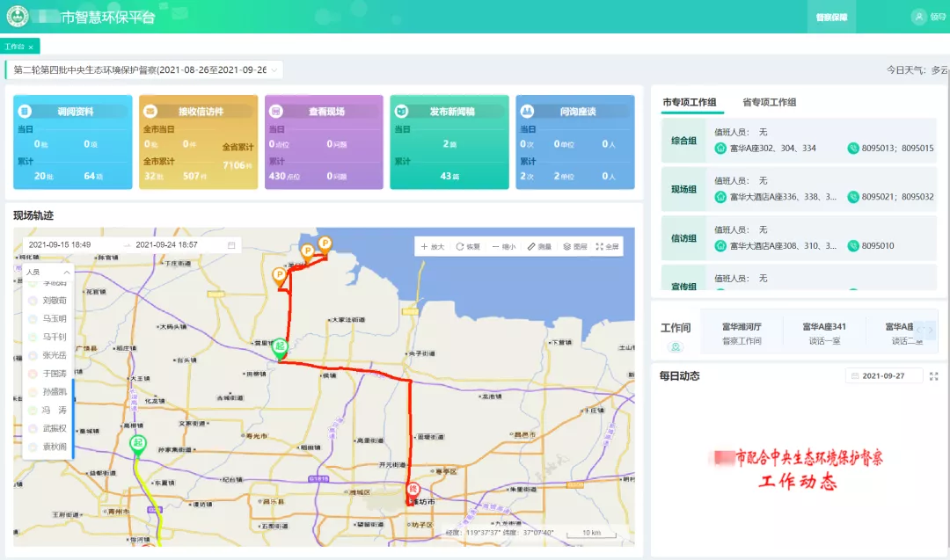
Task: Click the yellow track green start marker
Action: (138, 445)
